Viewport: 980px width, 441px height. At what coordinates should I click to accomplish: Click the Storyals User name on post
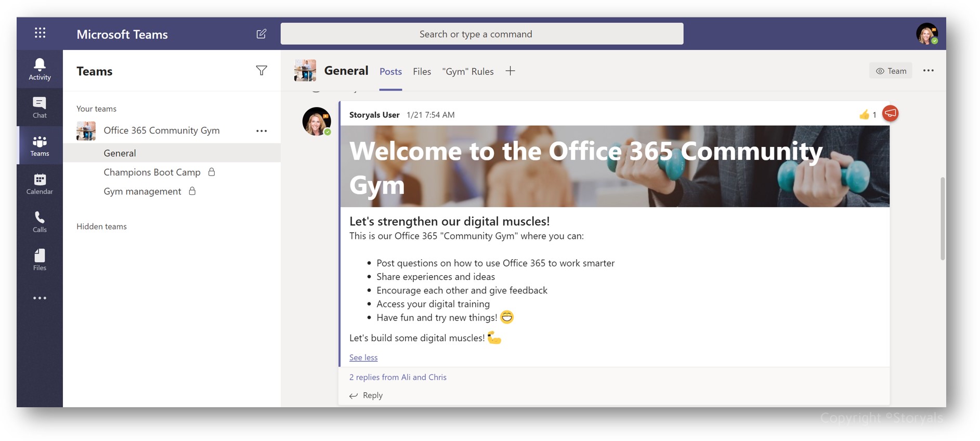374,115
